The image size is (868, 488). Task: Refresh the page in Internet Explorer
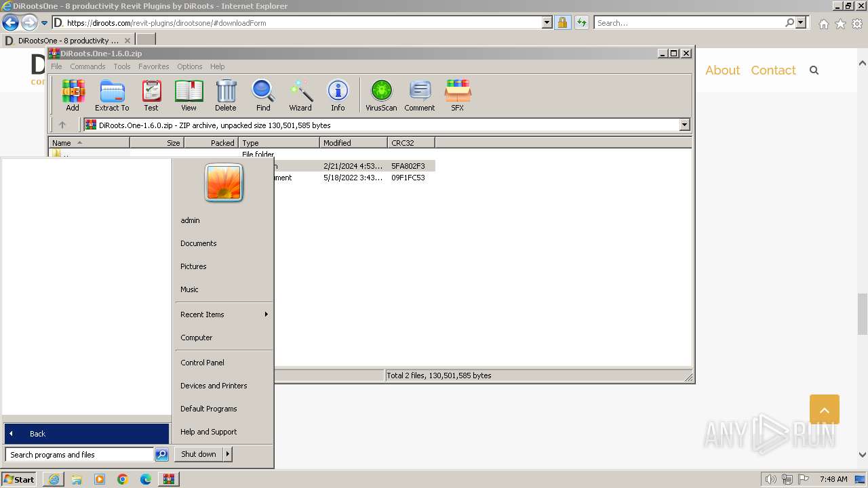582,22
